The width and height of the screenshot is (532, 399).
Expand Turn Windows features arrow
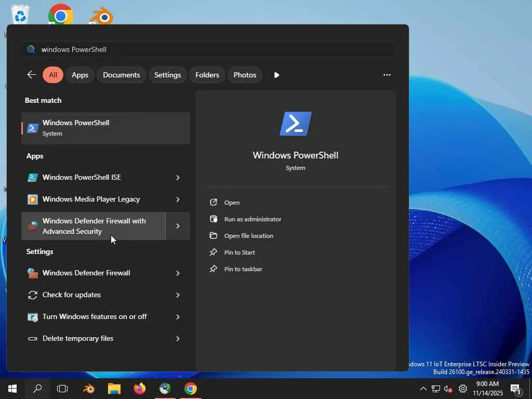click(x=178, y=317)
